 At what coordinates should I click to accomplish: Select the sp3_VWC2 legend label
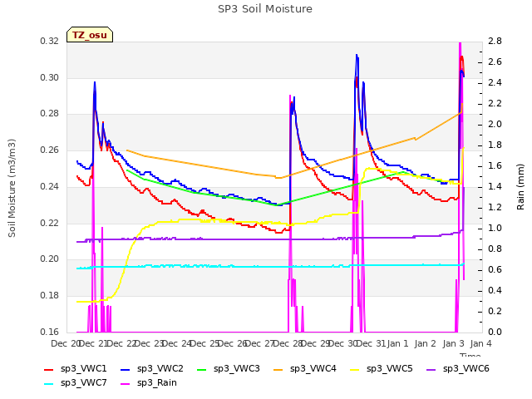pyautogui.click(x=160, y=369)
